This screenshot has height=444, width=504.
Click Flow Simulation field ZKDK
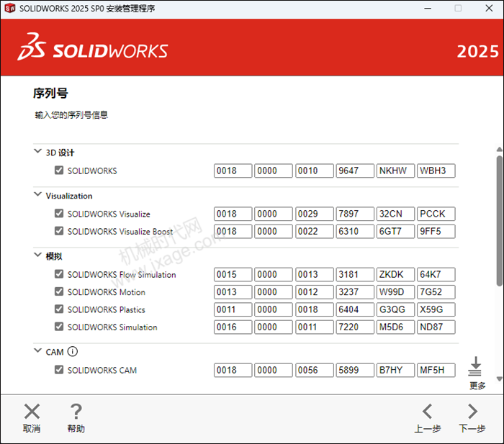coord(396,274)
